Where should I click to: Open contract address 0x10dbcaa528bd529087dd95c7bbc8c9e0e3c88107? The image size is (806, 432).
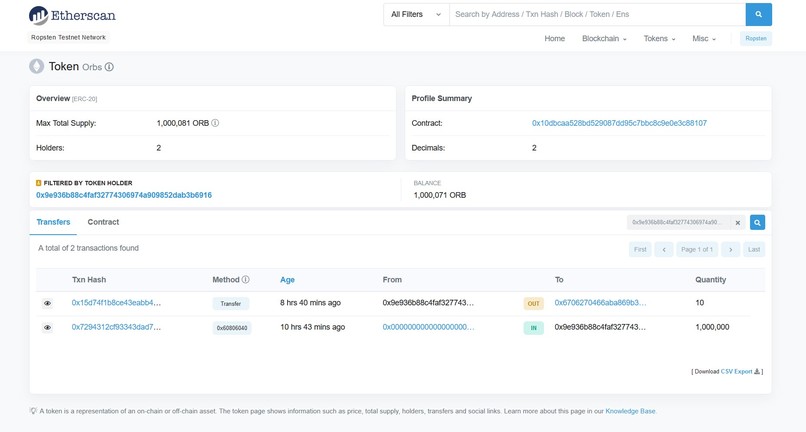point(619,123)
